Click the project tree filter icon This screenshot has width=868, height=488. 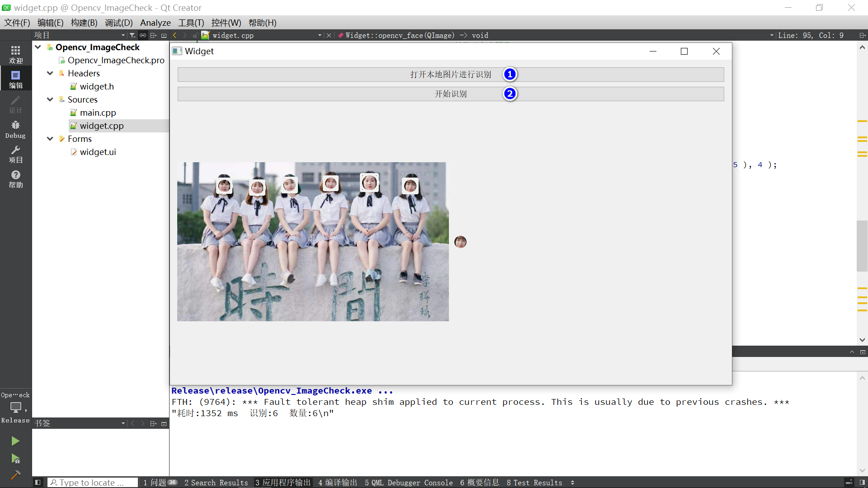pyautogui.click(x=132, y=35)
